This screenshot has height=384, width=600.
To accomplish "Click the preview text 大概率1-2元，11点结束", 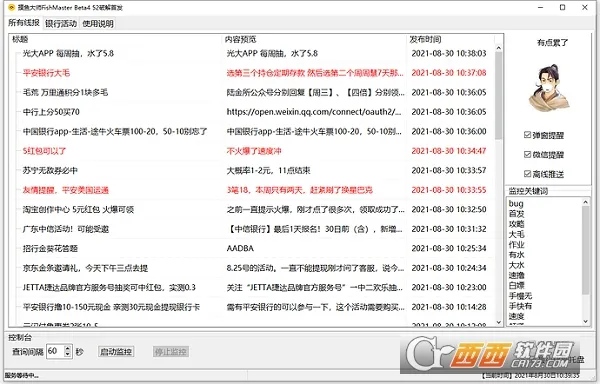I will click(268, 170).
